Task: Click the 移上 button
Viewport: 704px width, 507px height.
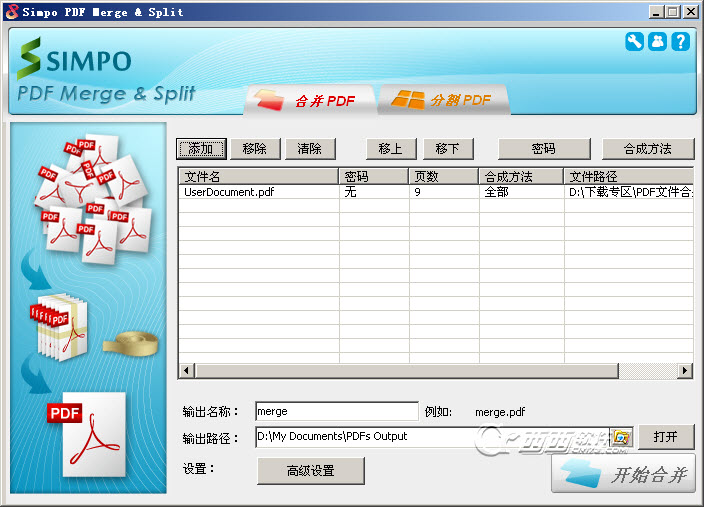Action: pyautogui.click(x=391, y=149)
